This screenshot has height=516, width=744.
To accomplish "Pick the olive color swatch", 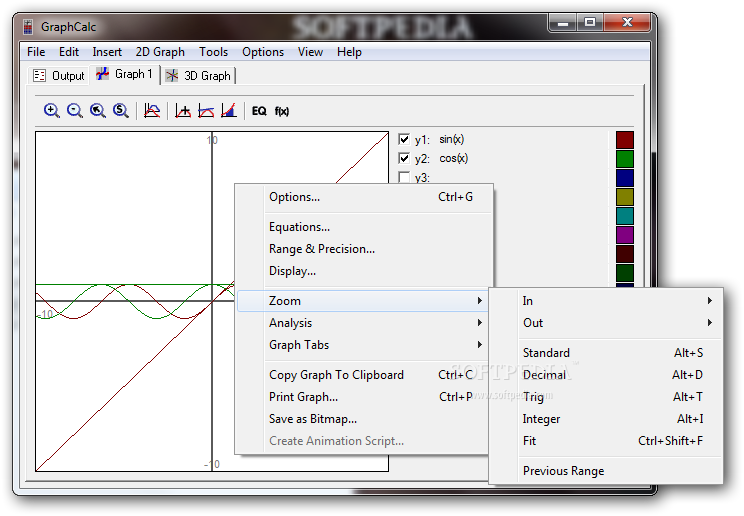I will [625, 197].
